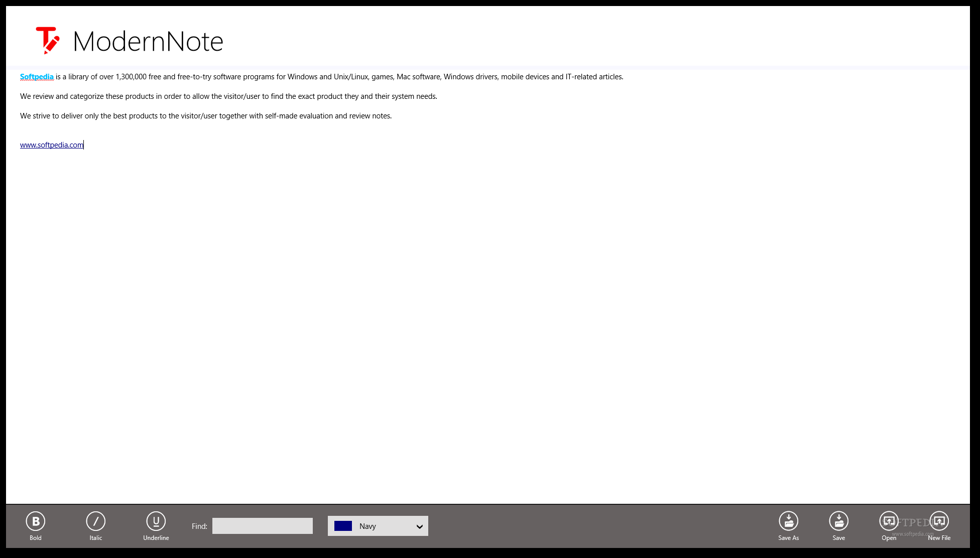Open the Navy color dropdown
This screenshot has height=558, width=980.
point(378,526)
